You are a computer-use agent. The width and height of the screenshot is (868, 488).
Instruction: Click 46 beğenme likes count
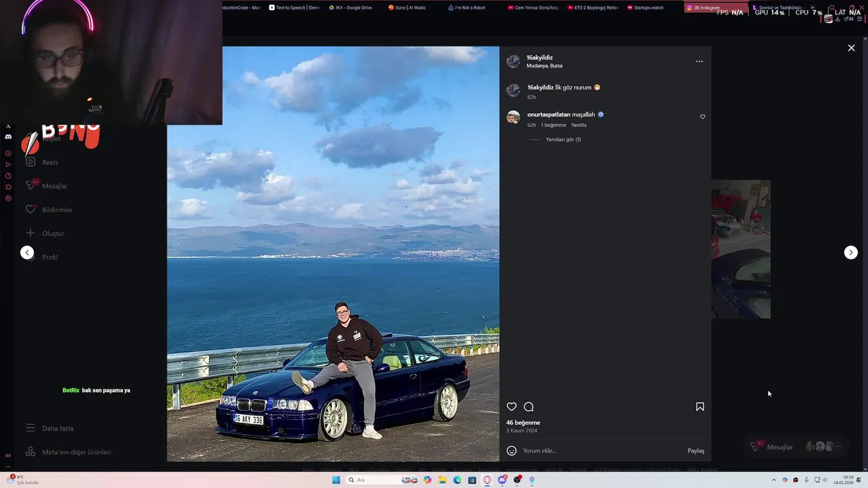pyautogui.click(x=524, y=422)
